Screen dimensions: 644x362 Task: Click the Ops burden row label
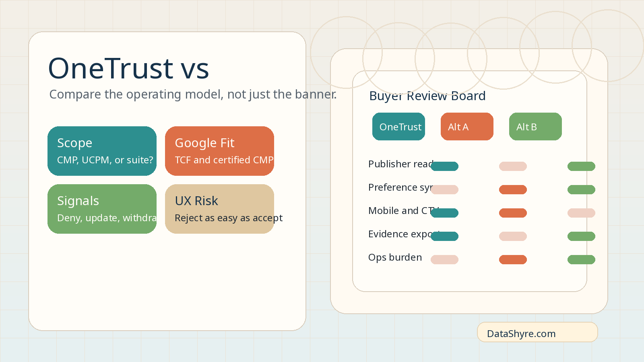395,257
